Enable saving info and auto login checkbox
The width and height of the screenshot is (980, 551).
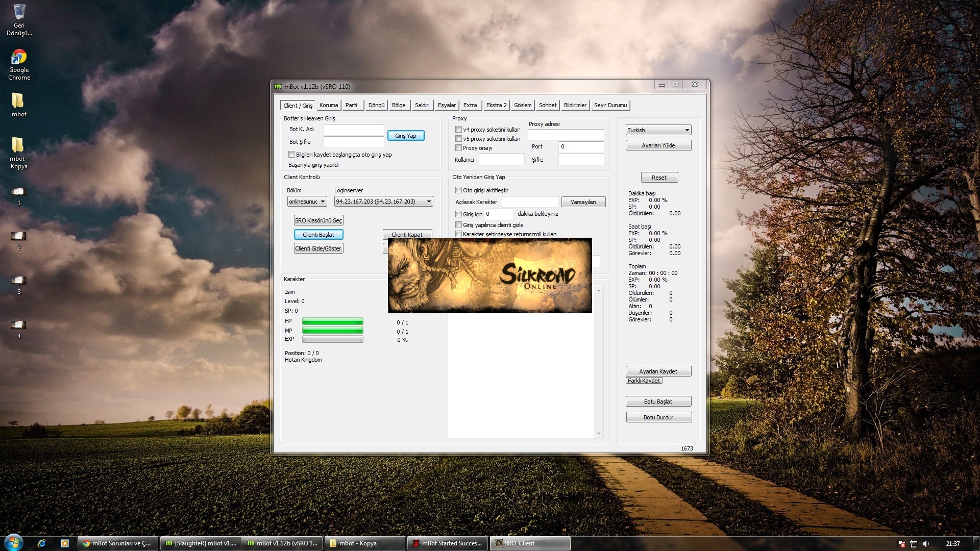(x=291, y=155)
